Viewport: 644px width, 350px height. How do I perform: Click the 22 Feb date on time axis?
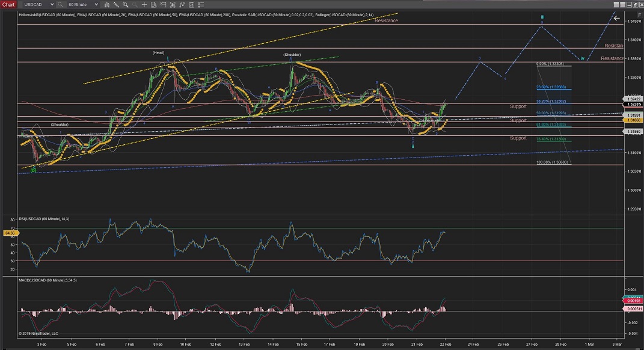coord(446,344)
